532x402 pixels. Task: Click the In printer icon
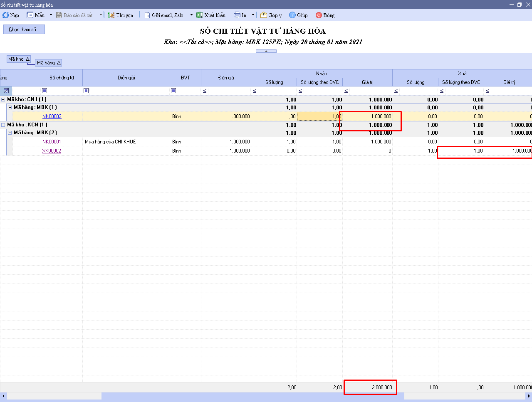point(237,15)
